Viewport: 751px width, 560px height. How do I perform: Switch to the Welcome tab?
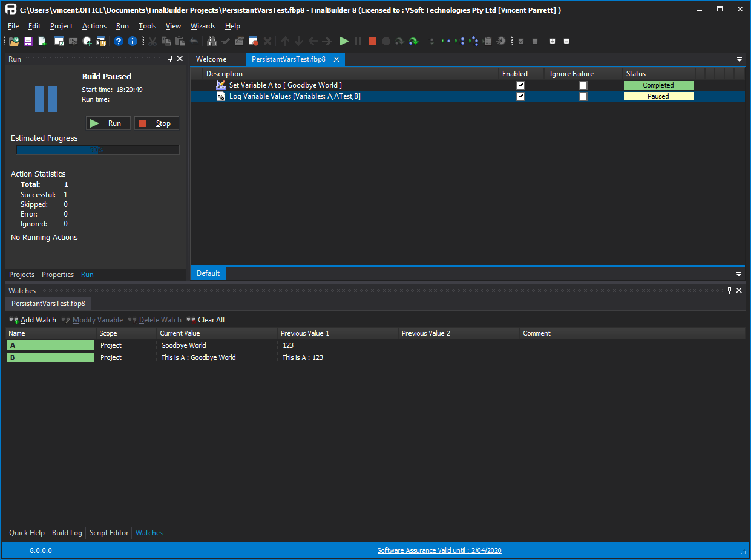point(211,59)
